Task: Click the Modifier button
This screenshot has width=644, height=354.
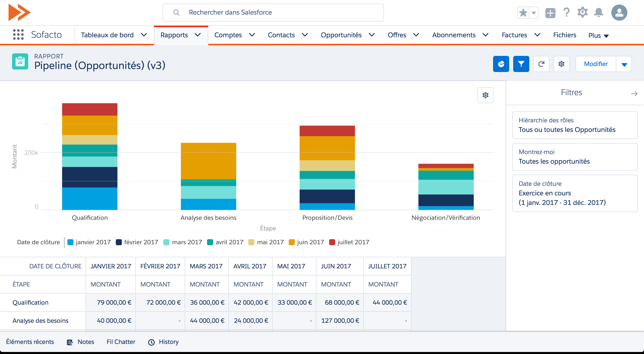Action: (x=596, y=64)
